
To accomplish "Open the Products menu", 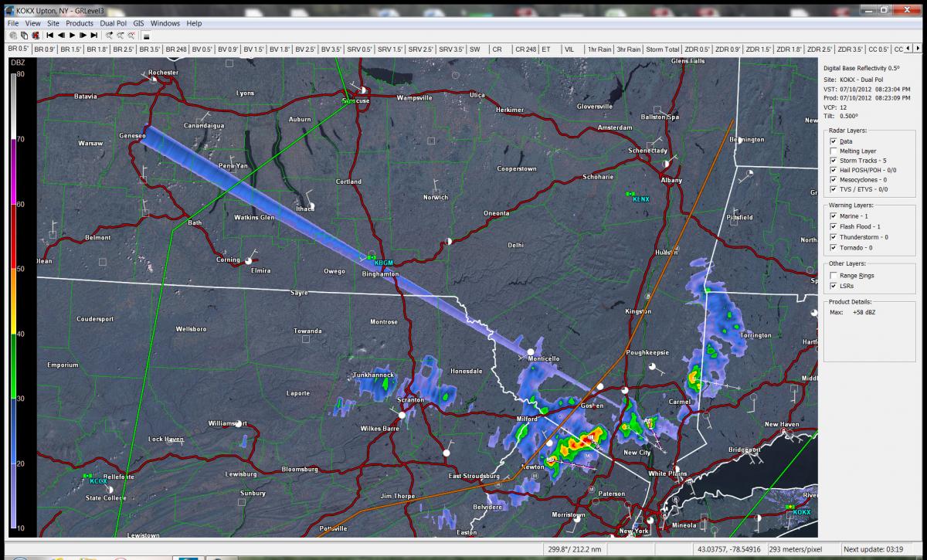I will (x=80, y=23).
